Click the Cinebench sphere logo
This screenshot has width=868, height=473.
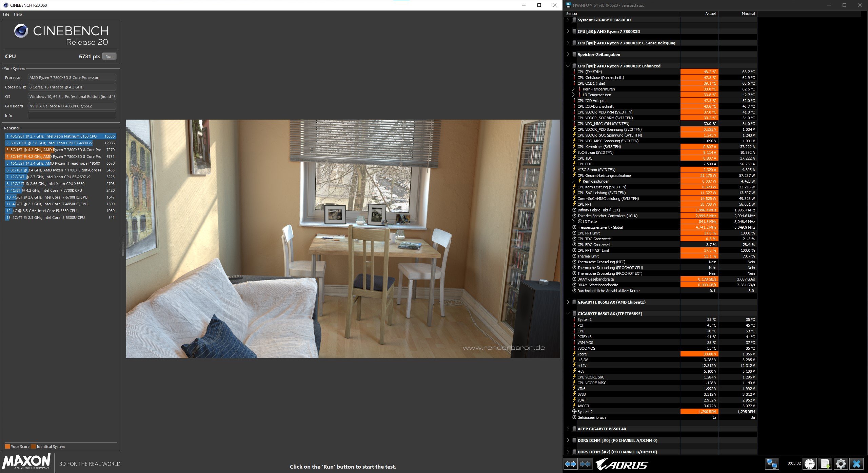pos(21,31)
